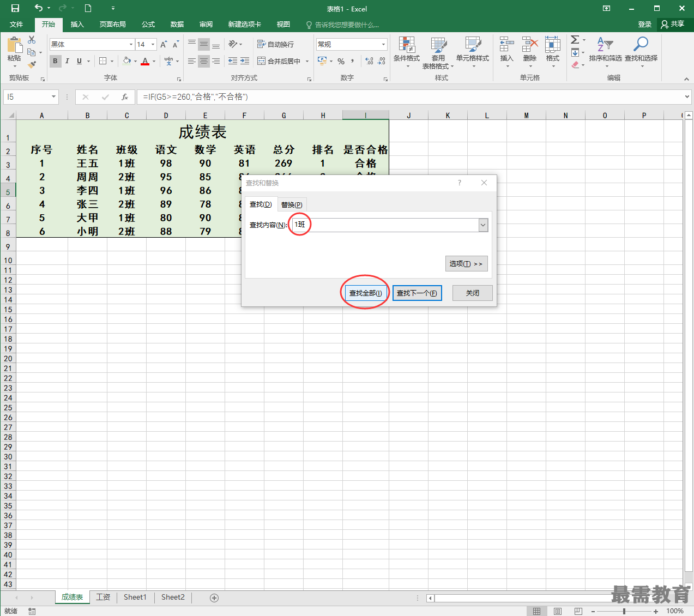Switch to the 插入 Insert ribbon tab
This screenshot has width=694, height=616.
coord(77,25)
